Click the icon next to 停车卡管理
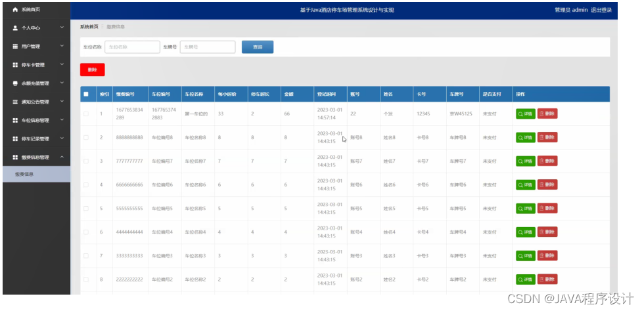 pos(15,65)
